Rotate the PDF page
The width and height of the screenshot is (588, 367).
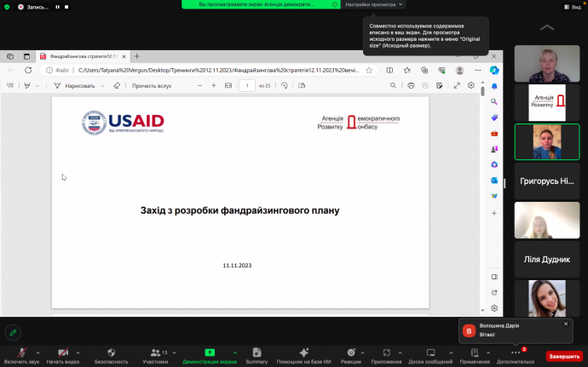pos(285,85)
